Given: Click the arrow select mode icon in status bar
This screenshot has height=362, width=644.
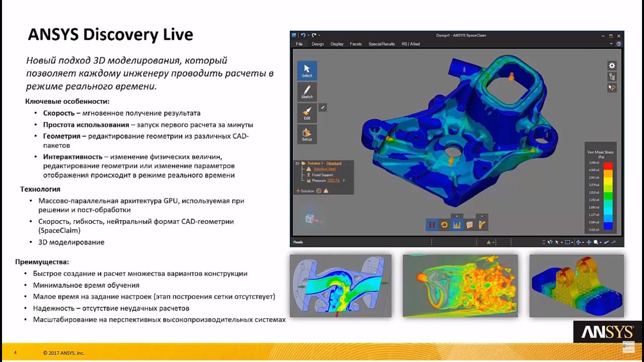Looking at the screenshot, I should point(557,242).
